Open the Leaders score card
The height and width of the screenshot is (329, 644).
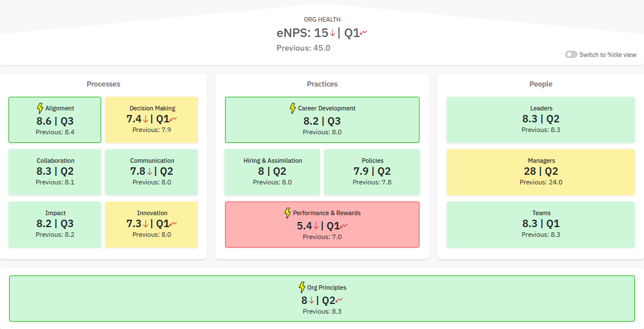[x=541, y=120]
